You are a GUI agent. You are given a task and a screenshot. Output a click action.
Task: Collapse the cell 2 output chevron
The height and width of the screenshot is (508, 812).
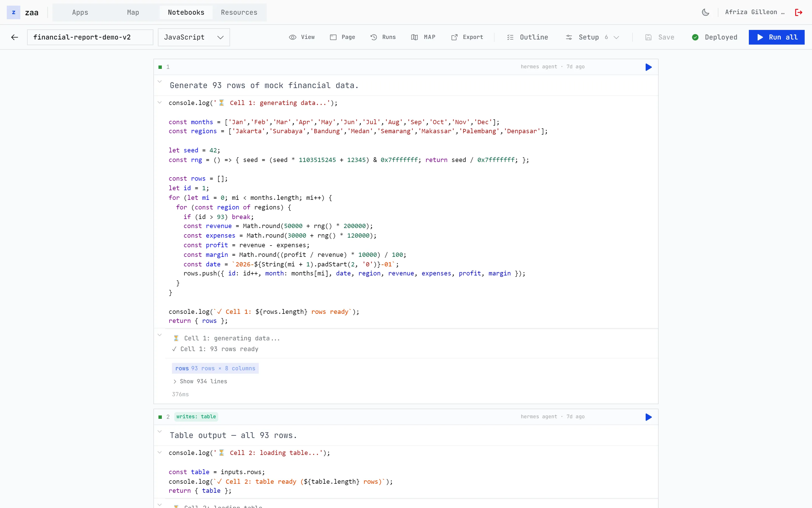tap(160, 504)
